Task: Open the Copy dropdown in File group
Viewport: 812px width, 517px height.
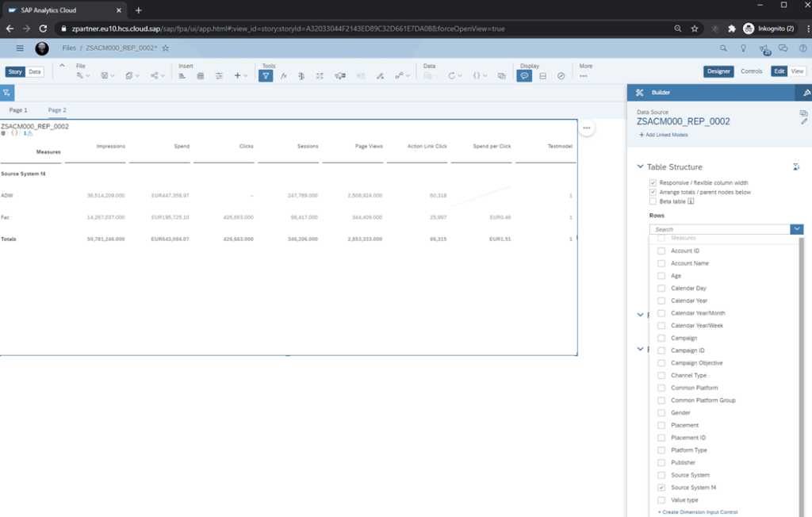Action: 132,75
